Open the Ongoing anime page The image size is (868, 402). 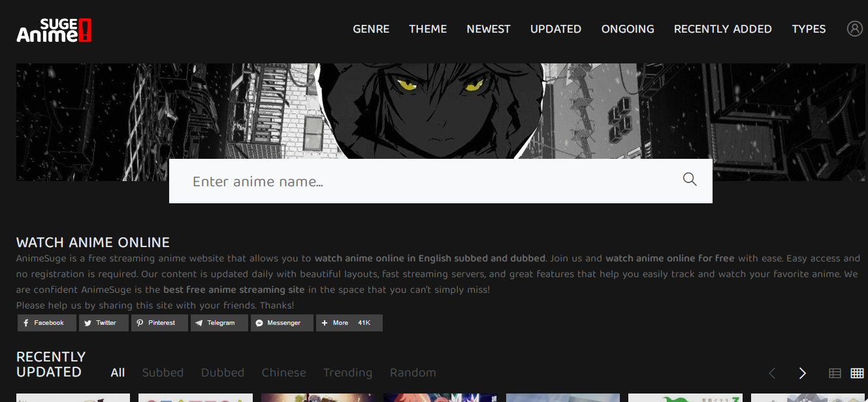(628, 29)
